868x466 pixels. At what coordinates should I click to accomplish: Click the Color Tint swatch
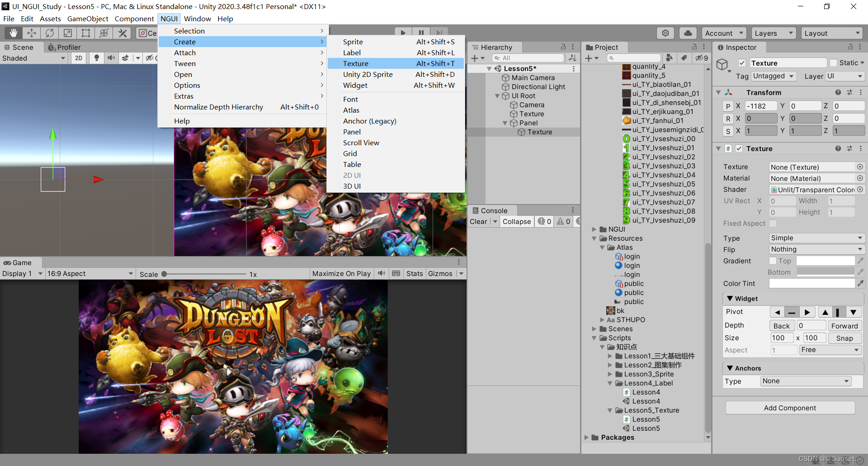[812, 283]
